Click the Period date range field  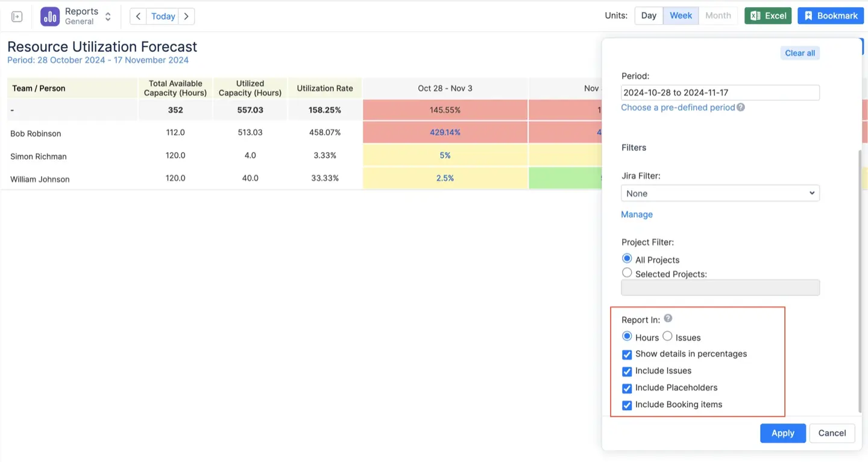tap(720, 92)
